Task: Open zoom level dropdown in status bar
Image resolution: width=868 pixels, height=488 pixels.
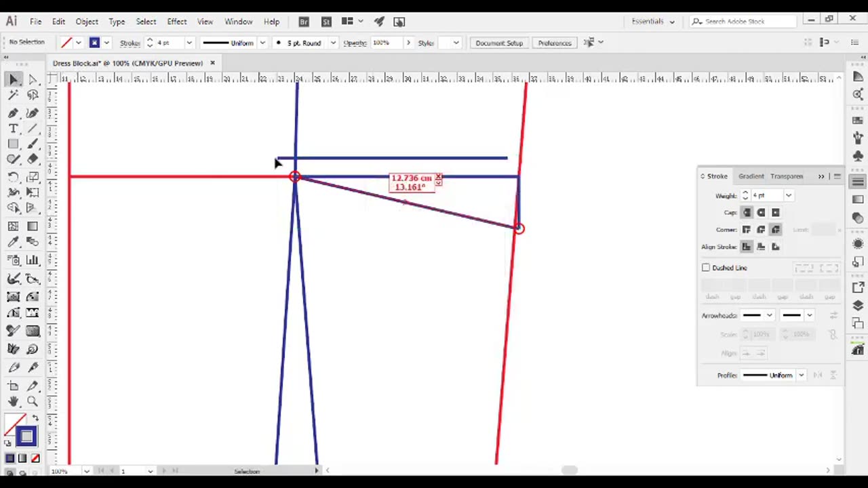Action: 86,471
